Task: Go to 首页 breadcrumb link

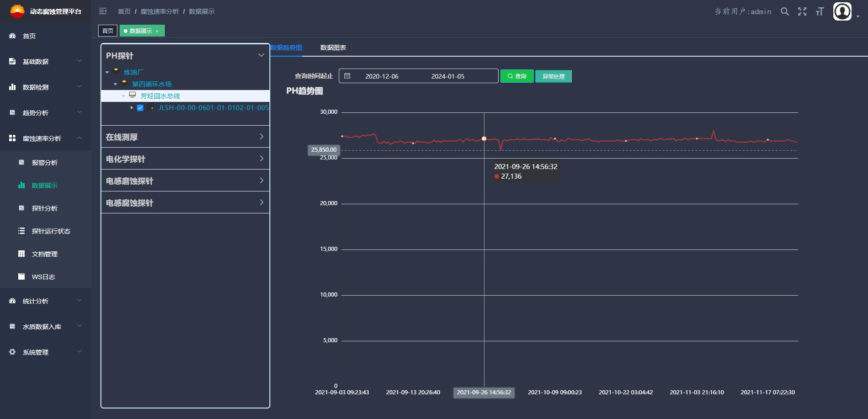Action: click(x=124, y=11)
